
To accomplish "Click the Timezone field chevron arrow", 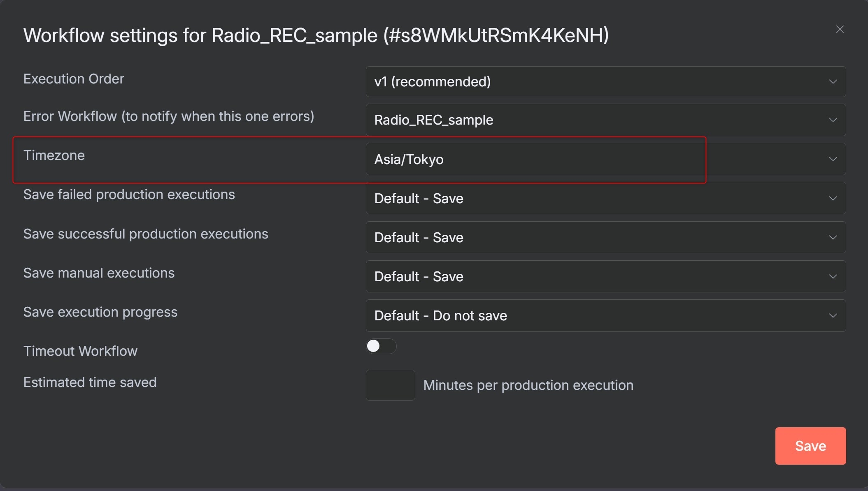I will (833, 159).
